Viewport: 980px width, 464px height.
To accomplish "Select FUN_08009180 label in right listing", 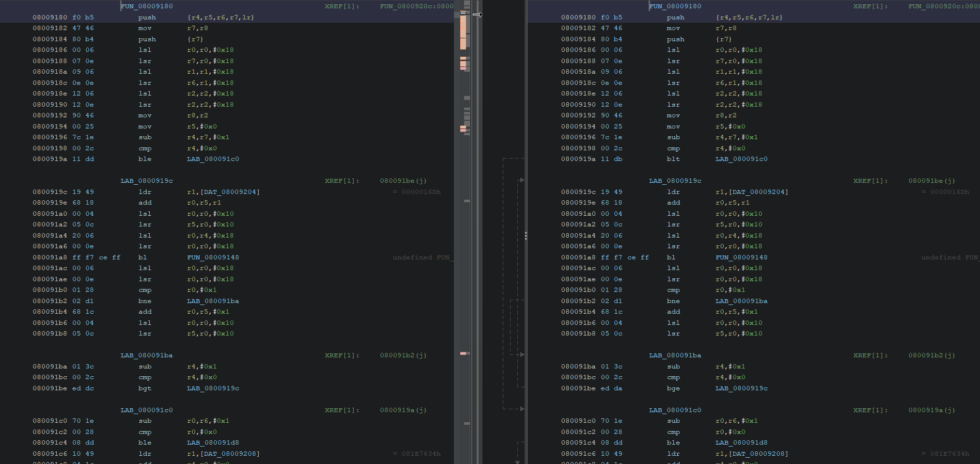I will click(x=675, y=6).
